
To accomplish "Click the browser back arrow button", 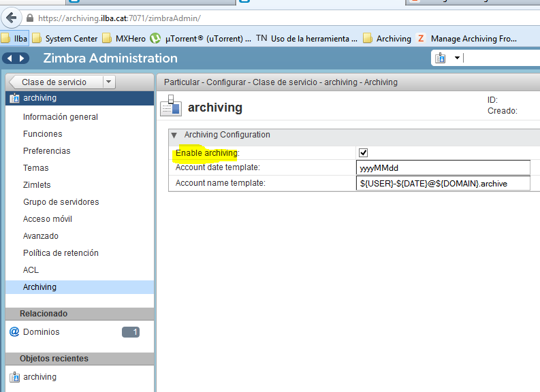I will [x=12, y=18].
